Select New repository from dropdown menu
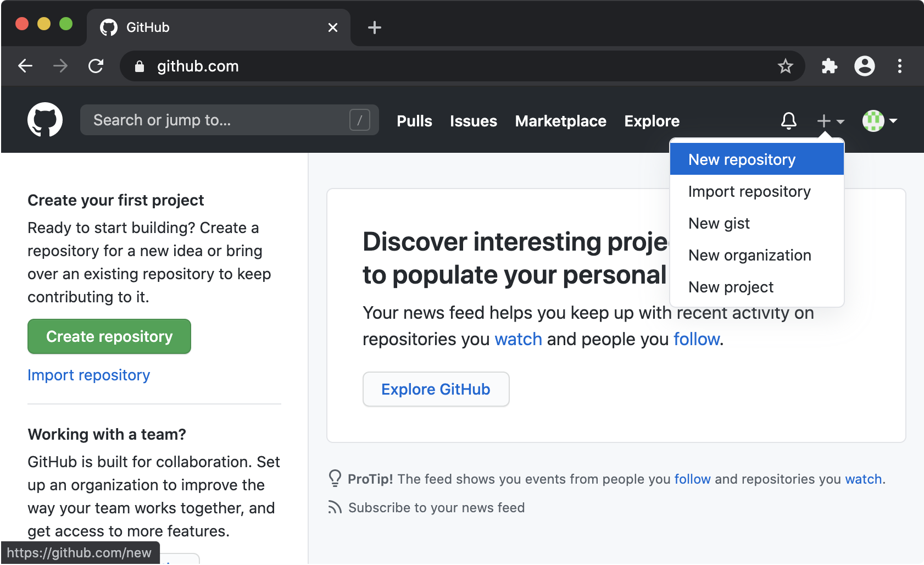This screenshot has width=924, height=565. click(x=757, y=159)
